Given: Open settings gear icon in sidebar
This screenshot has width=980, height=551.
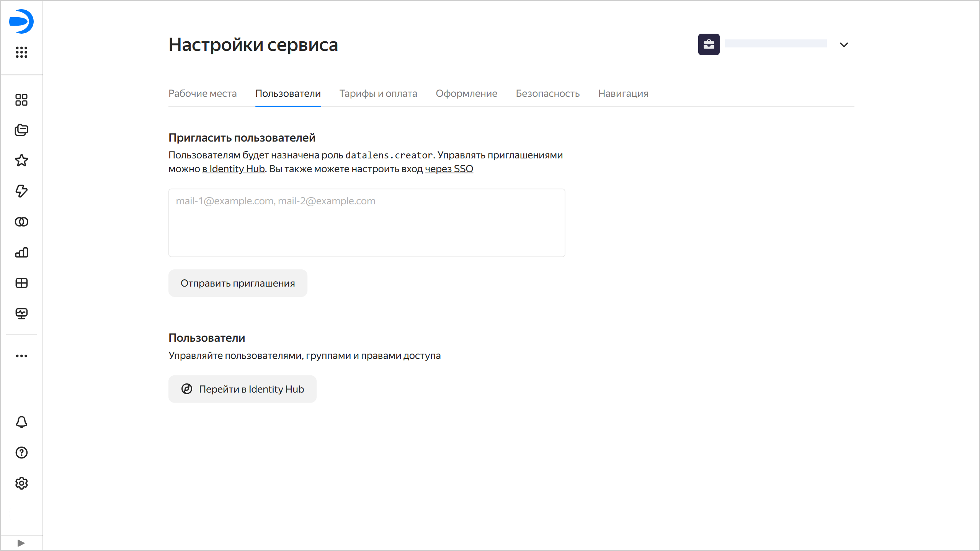Looking at the screenshot, I should point(21,483).
